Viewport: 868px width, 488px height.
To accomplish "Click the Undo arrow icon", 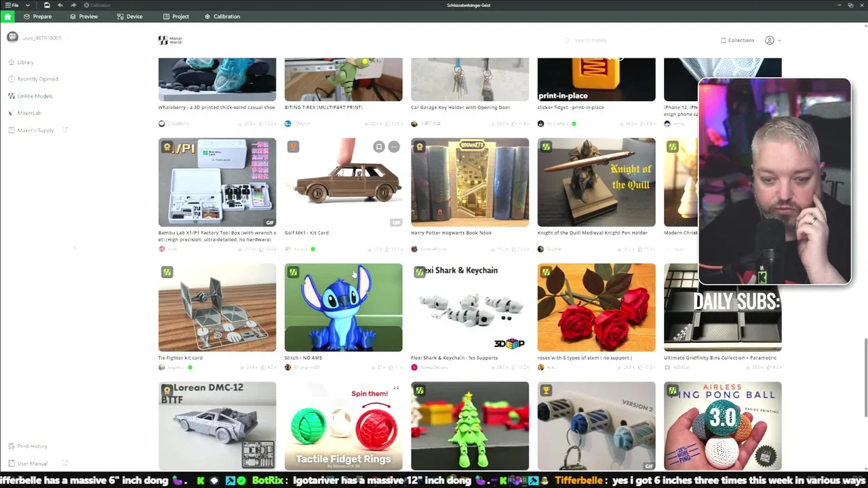I will tap(60, 5).
